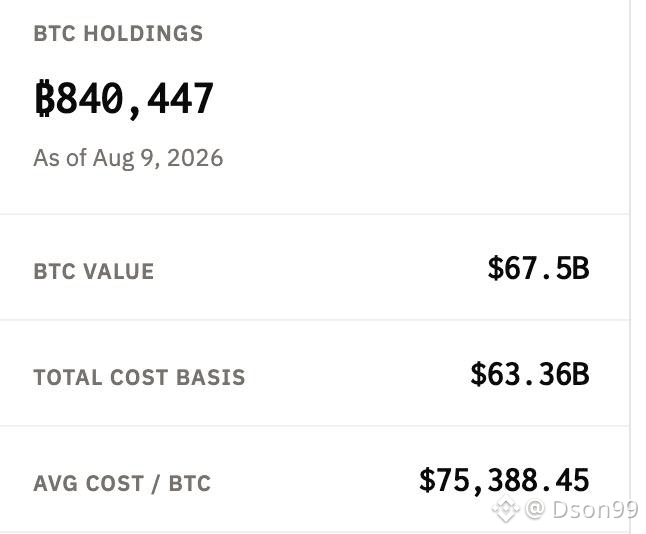The image size is (646, 534).
Task: Open the Dson99 watermark username
Action: coord(595,510)
